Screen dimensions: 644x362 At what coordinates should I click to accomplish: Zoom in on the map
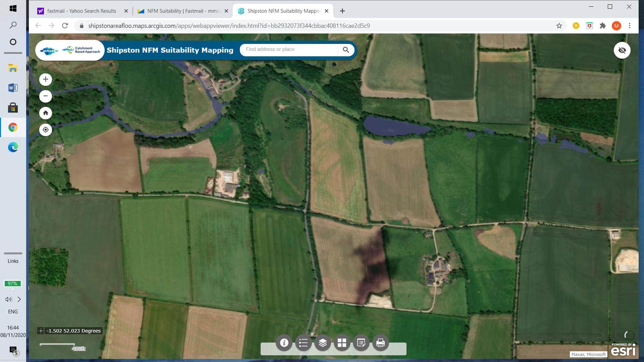click(46, 79)
